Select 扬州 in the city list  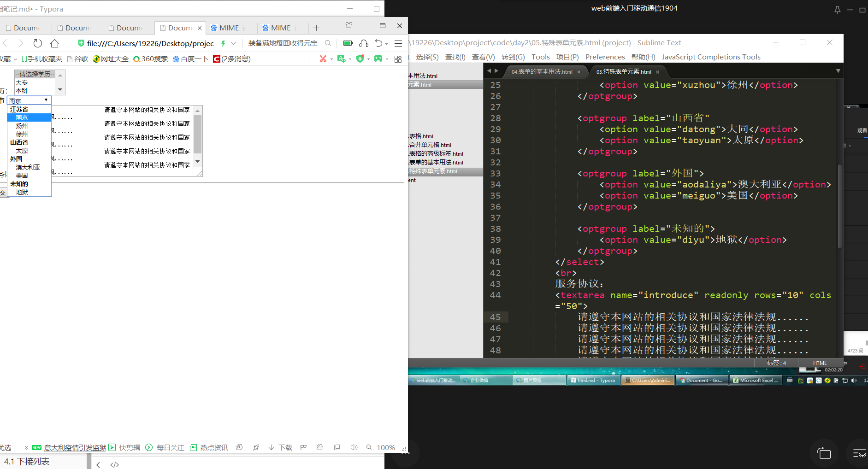tap(22, 126)
